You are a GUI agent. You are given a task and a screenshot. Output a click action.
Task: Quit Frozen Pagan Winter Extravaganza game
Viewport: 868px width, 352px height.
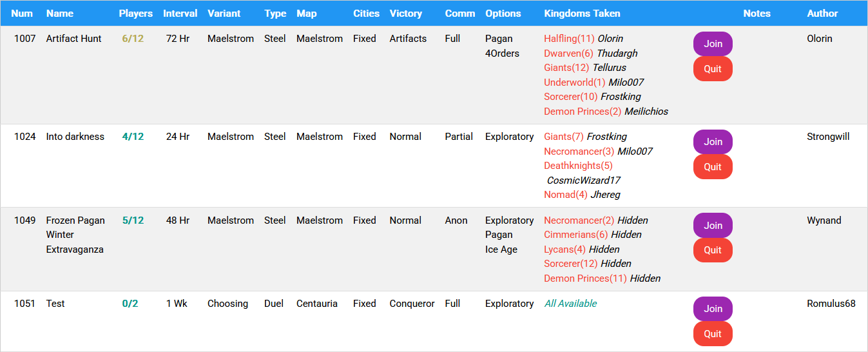713,250
